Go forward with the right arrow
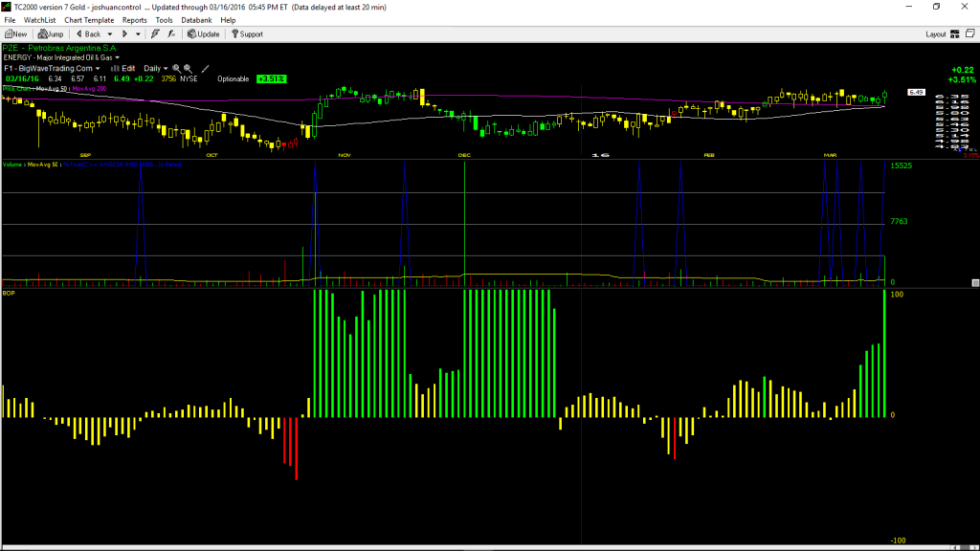 tap(124, 34)
